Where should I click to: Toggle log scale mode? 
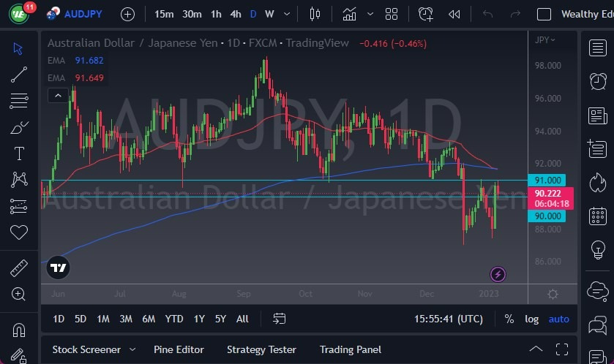point(532,319)
